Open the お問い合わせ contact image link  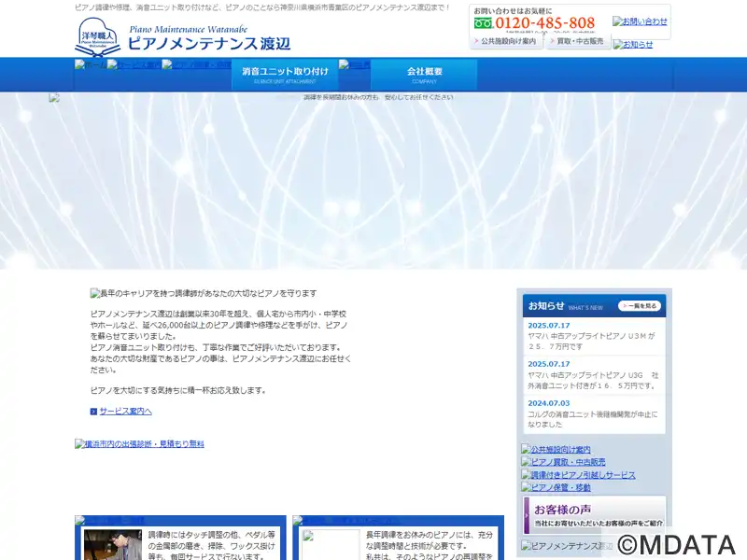640,21
